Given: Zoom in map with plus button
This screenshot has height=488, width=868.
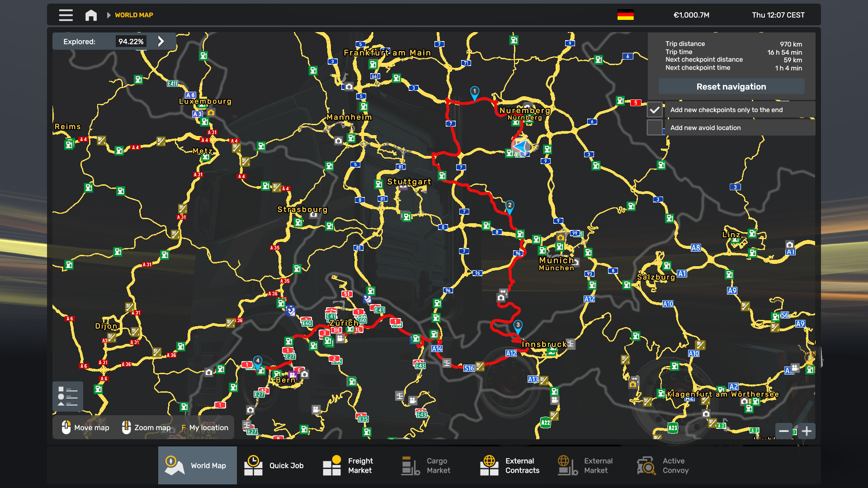Looking at the screenshot, I should pos(807,431).
